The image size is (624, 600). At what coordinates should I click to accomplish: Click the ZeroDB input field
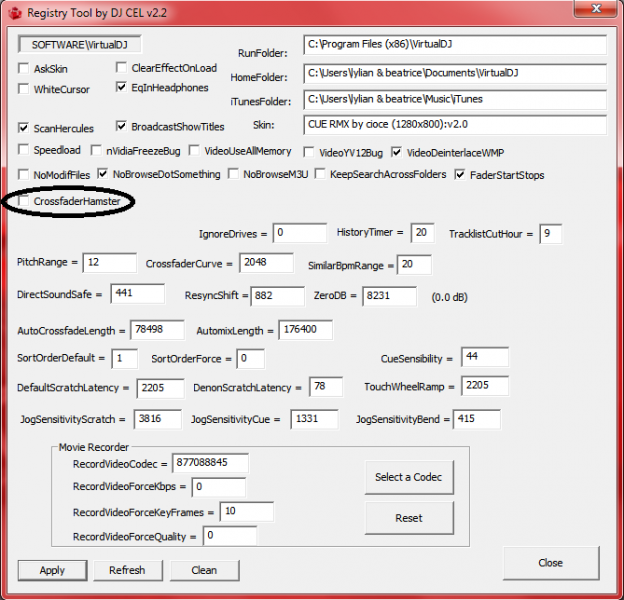pos(390,296)
